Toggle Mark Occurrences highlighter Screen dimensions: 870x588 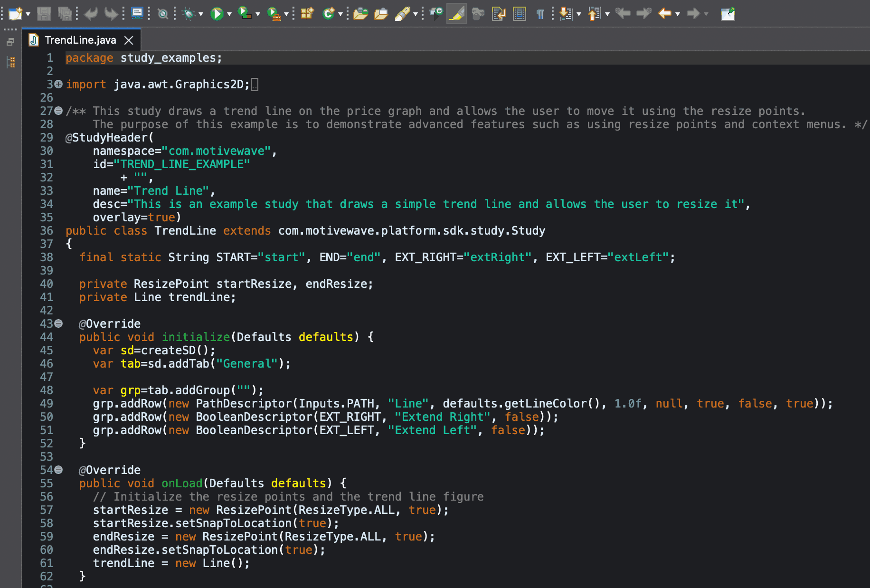click(456, 14)
